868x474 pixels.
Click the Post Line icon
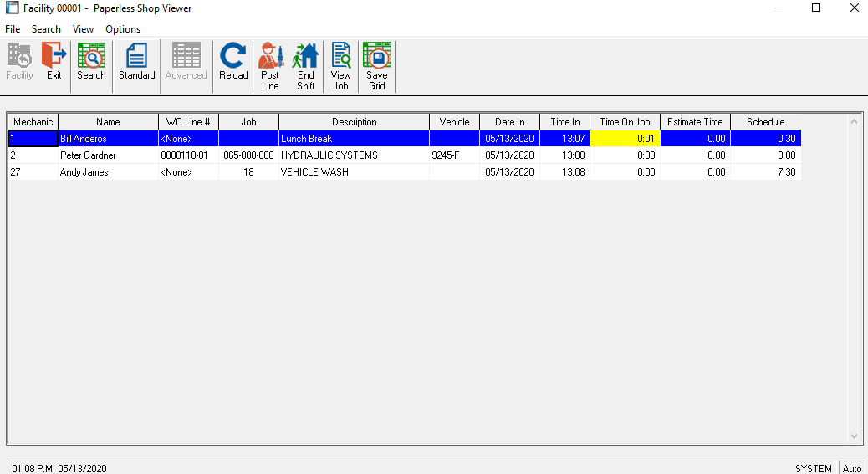coord(270,66)
